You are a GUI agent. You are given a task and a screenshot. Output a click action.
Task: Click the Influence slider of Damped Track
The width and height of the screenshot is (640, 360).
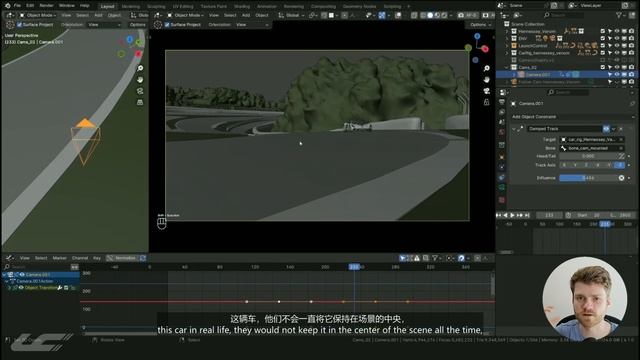(x=588, y=178)
